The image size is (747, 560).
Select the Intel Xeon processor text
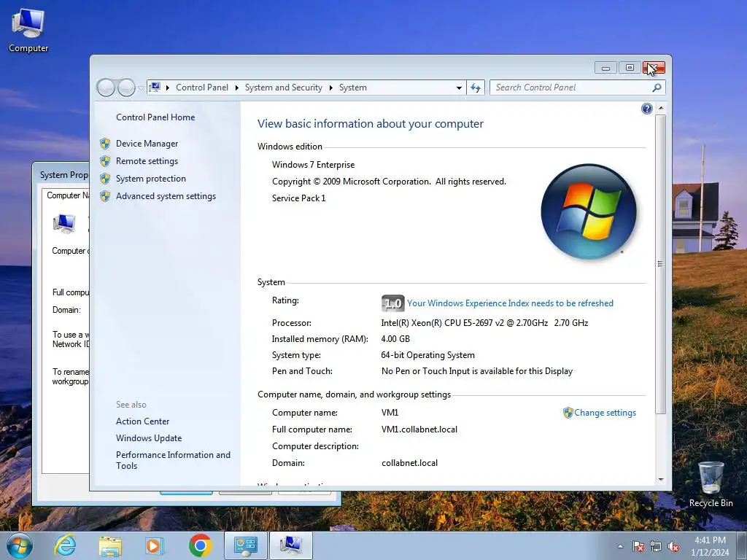pos(484,323)
